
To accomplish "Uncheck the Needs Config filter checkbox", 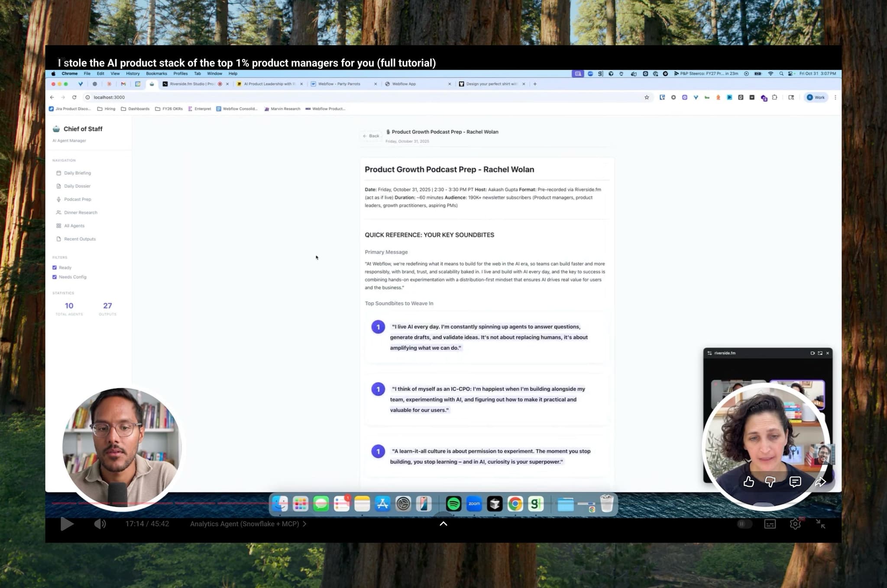I will pos(55,277).
